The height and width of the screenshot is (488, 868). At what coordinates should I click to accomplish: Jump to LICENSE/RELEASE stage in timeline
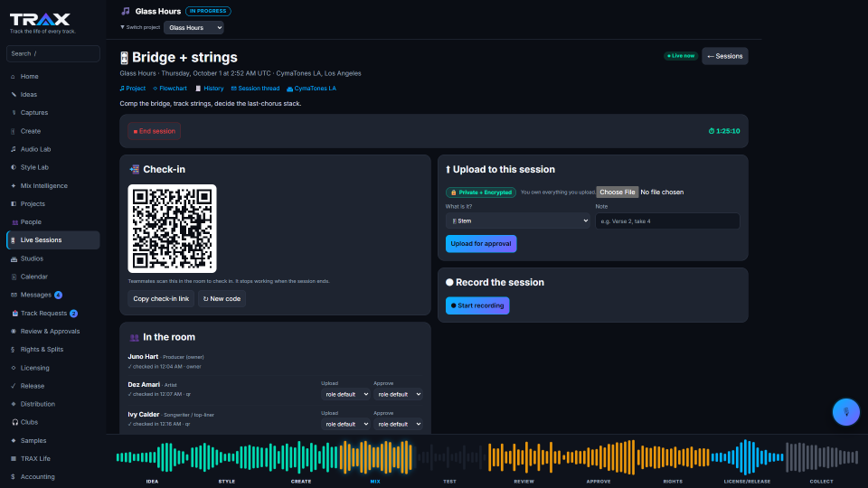pyautogui.click(x=747, y=482)
